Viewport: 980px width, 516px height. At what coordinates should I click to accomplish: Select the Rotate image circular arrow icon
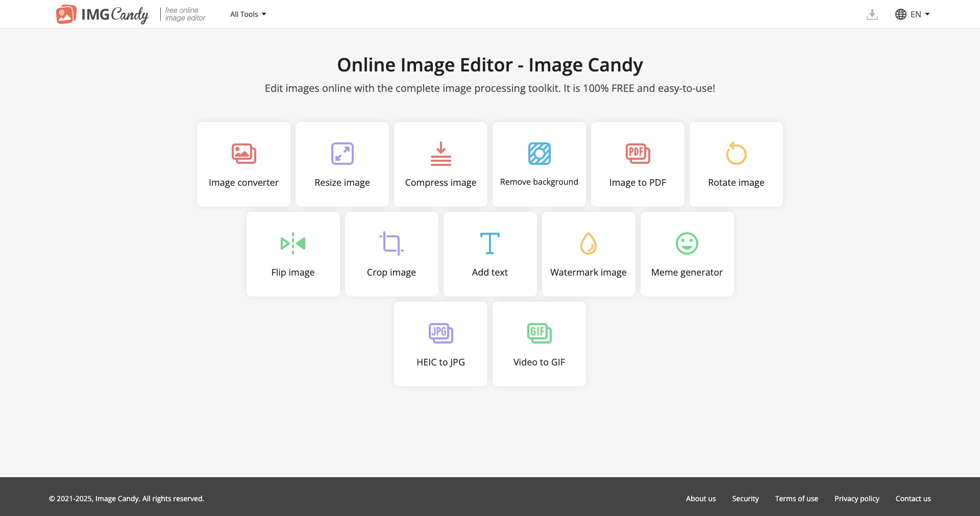point(736,153)
